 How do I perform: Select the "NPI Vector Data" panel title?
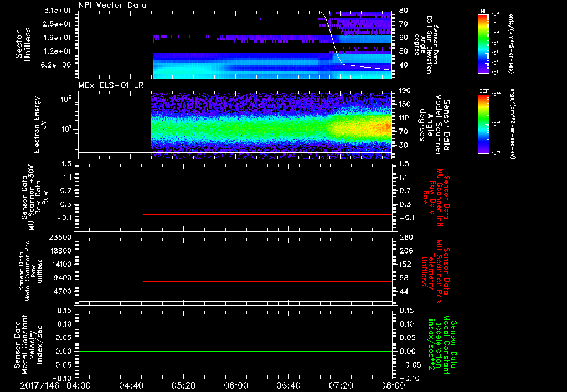[112, 5]
